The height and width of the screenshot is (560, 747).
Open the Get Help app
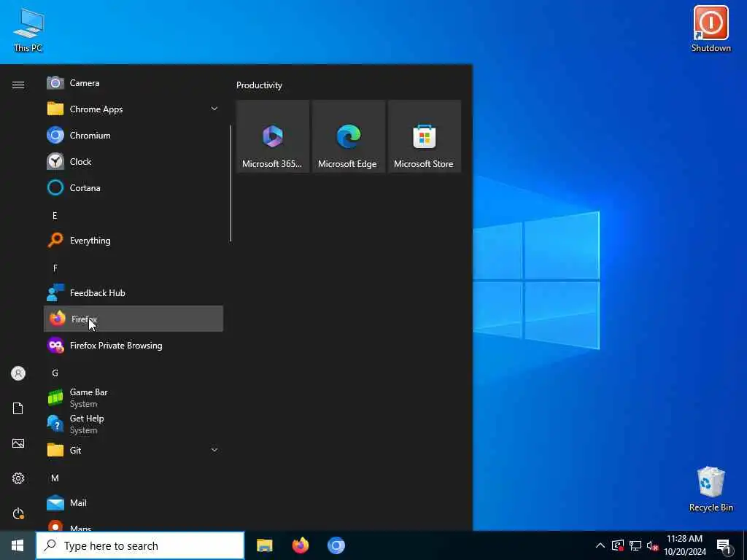tap(133, 424)
